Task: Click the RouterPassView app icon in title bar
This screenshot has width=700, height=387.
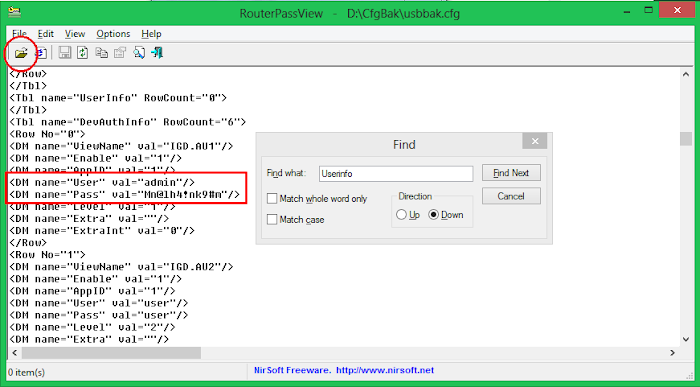Action: tap(15, 11)
